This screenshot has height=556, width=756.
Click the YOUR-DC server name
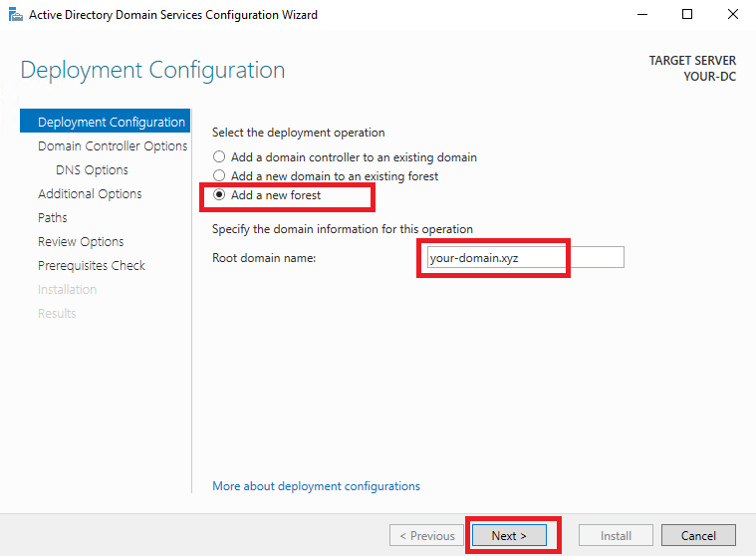coord(710,76)
